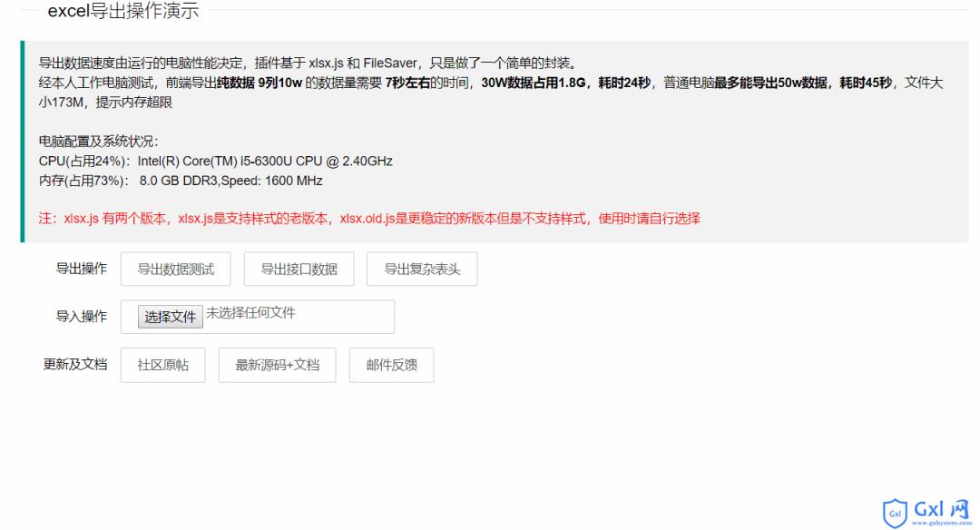
Task: Open the 最新源码+文档 link
Action: pyautogui.click(x=277, y=365)
